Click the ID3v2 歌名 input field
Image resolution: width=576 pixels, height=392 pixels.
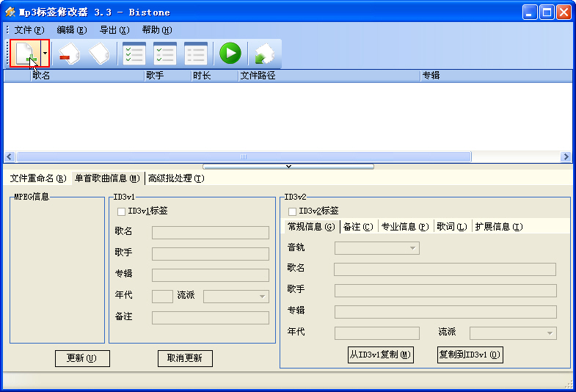pyautogui.click(x=445, y=269)
